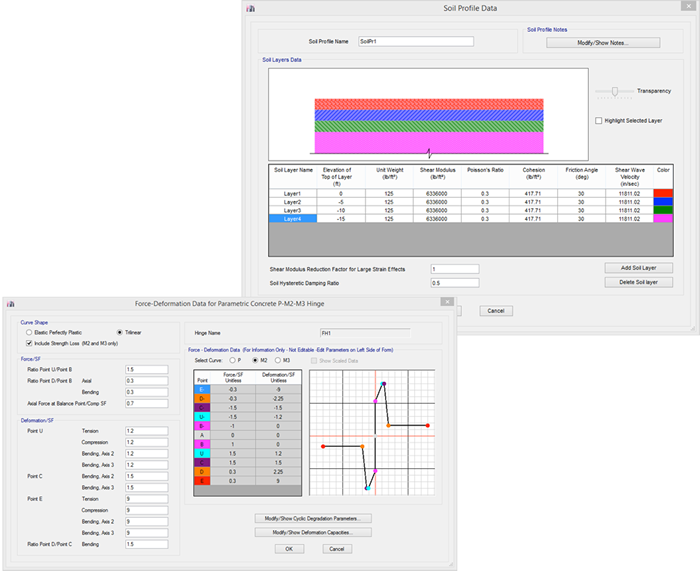Click Delete Soil Layer button
Screen dimensions: 700x571
click(638, 282)
